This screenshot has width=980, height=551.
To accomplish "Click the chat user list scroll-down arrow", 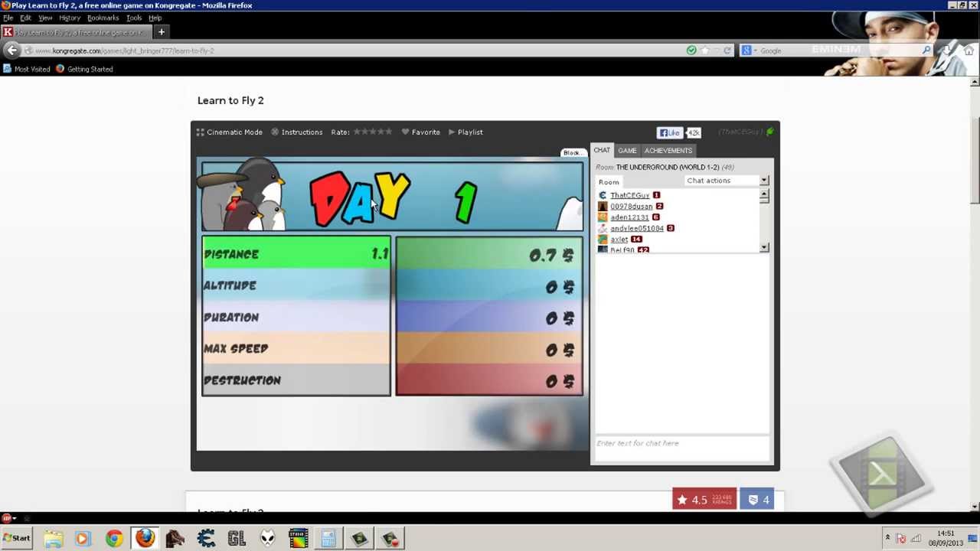I will (764, 247).
